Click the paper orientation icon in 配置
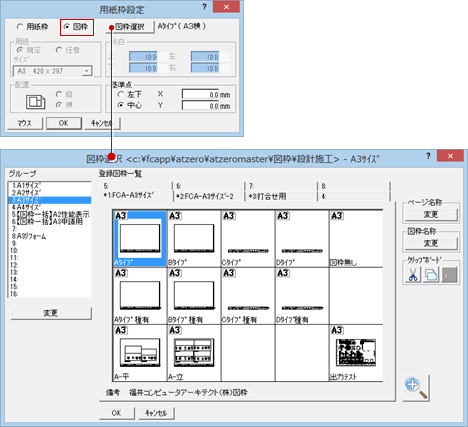468x427 pixels. [36, 102]
